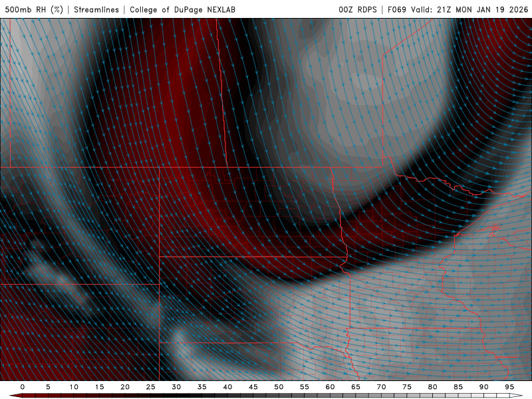Click the colorbar label "40"
Image resolution: width=532 pixels, height=399 pixels.
click(227, 387)
